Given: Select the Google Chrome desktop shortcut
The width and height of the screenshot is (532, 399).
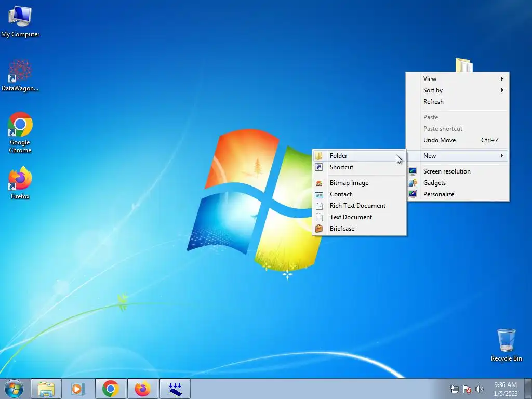Looking at the screenshot, I should pos(20,132).
